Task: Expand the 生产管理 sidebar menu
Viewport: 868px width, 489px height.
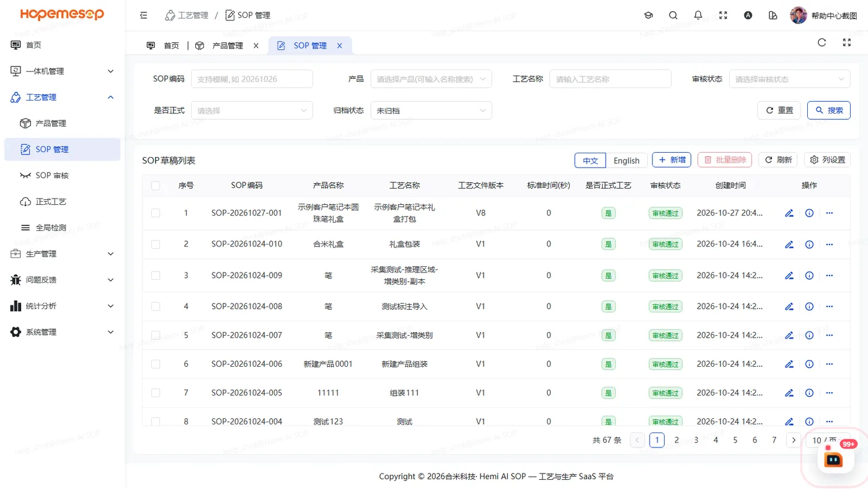Action: coord(62,254)
